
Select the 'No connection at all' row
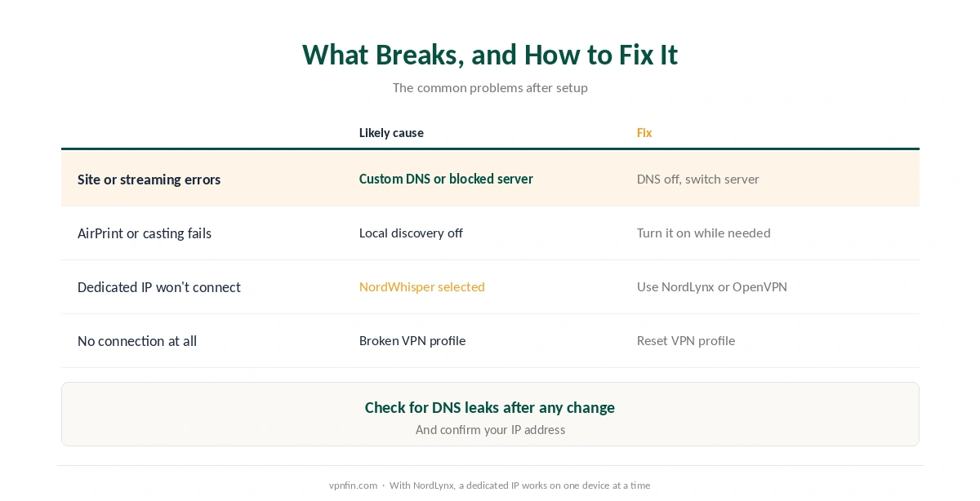(x=490, y=340)
